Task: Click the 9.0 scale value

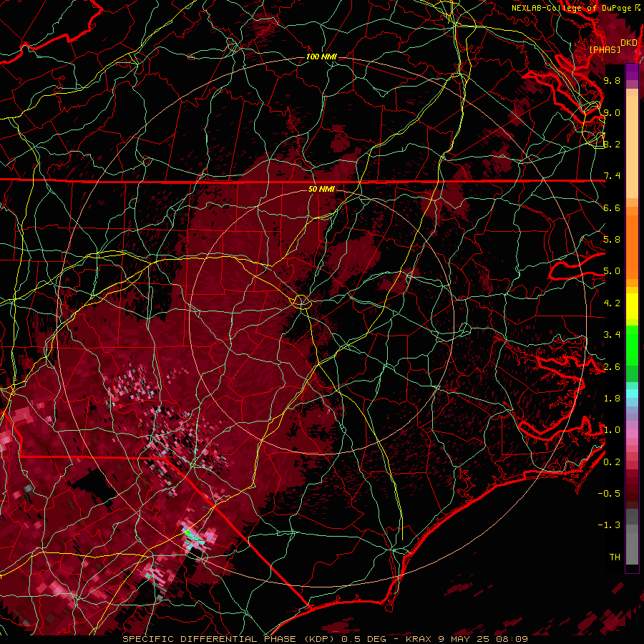Action: (612, 112)
